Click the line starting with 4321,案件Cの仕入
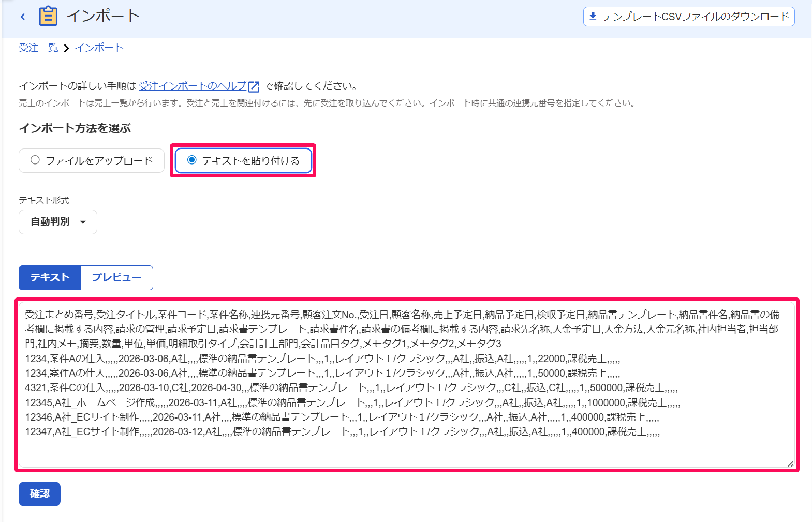812x522 pixels. pyautogui.click(x=351, y=387)
